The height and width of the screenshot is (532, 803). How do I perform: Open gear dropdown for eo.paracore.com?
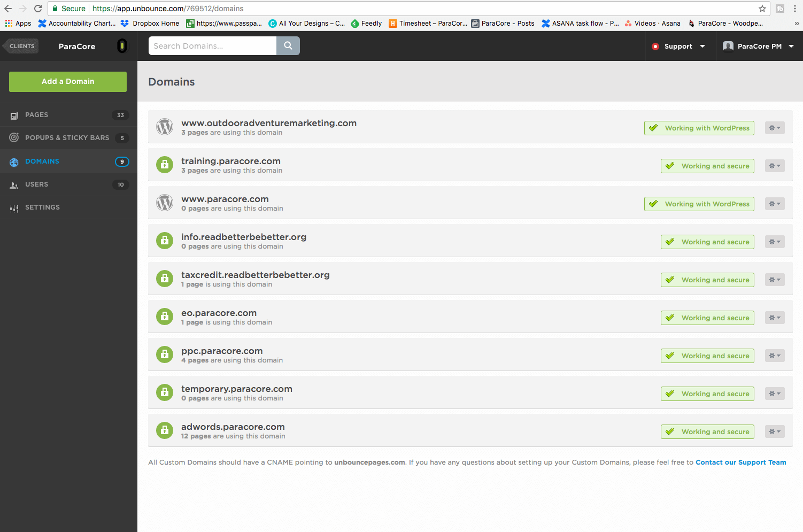(x=775, y=318)
